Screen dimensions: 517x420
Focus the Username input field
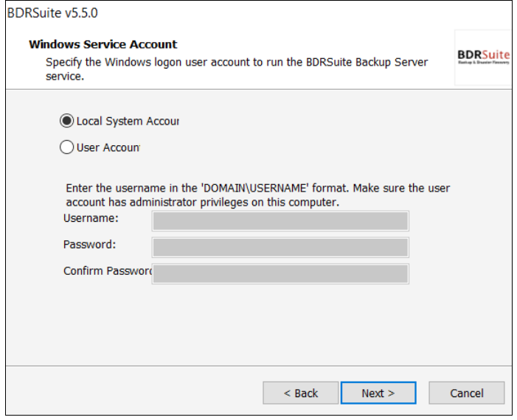pos(280,221)
